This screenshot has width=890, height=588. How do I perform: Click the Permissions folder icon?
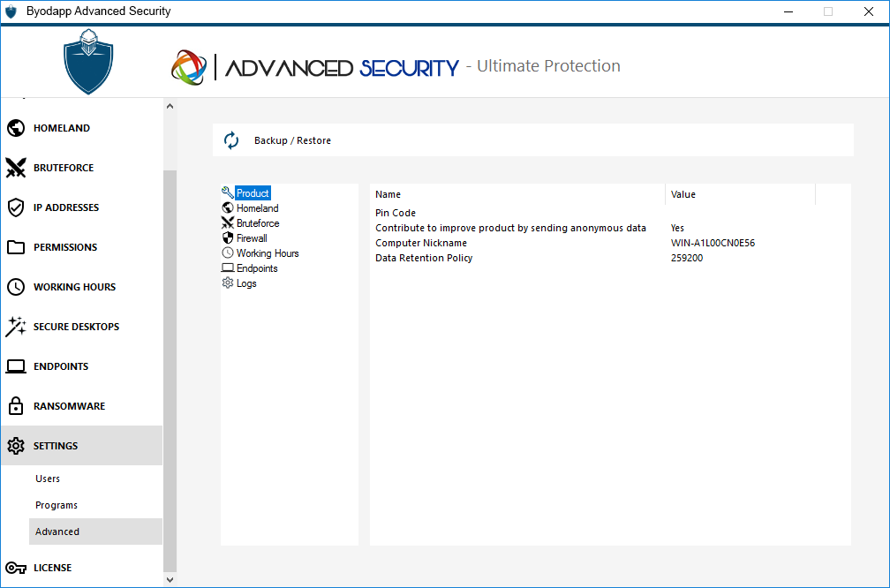[16, 247]
